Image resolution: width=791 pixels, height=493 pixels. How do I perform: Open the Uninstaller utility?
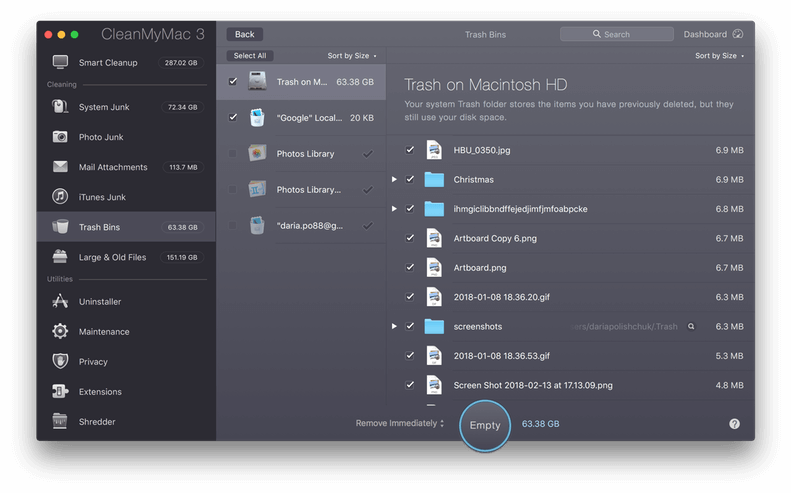point(126,301)
